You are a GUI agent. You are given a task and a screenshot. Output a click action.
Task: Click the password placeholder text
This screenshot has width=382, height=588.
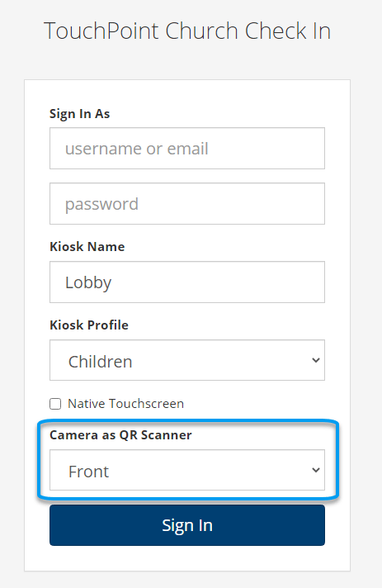(x=101, y=205)
